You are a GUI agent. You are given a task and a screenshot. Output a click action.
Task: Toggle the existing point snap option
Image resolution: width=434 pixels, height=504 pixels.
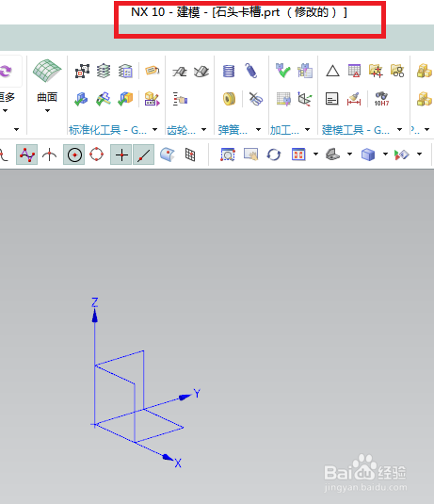coord(121,154)
